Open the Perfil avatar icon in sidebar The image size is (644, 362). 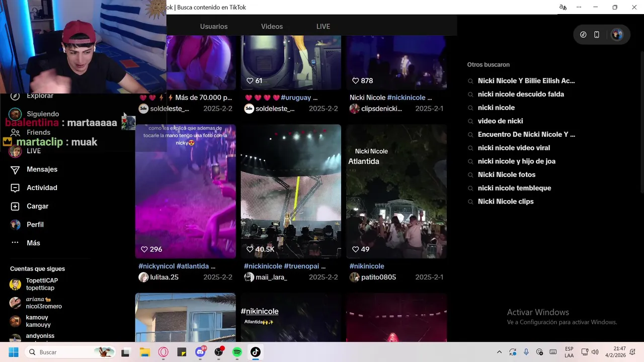click(x=16, y=225)
